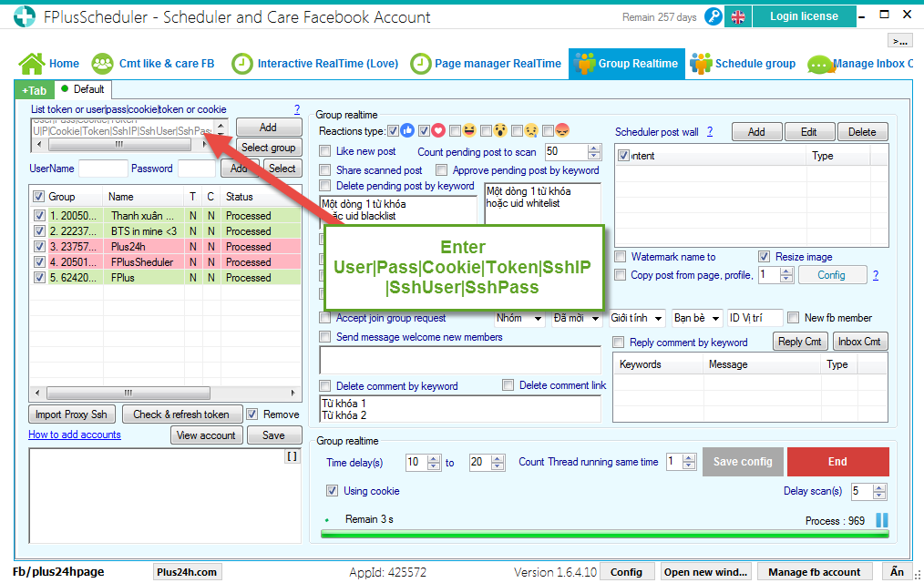Add a Scheduler post wall entry
Screen dimensions: 924x583
pos(756,132)
